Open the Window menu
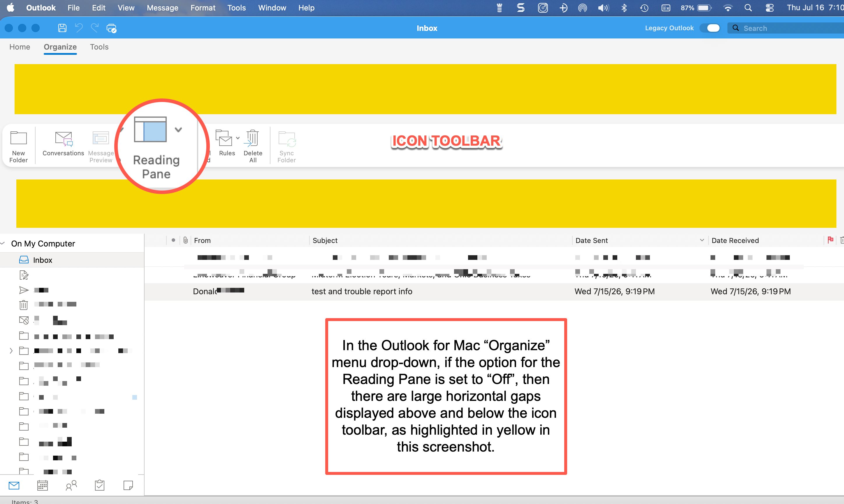The width and height of the screenshot is (844, 504). tap(272, 8)
